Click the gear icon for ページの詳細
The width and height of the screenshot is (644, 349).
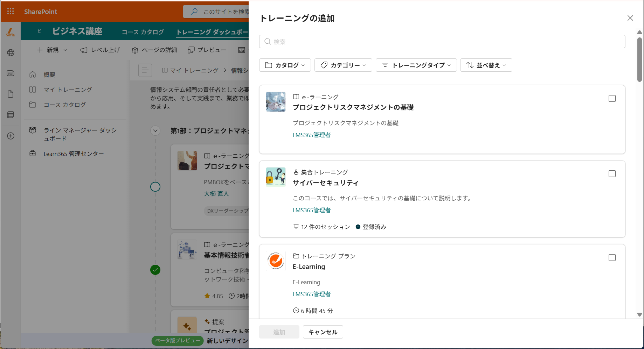(135, 50)
